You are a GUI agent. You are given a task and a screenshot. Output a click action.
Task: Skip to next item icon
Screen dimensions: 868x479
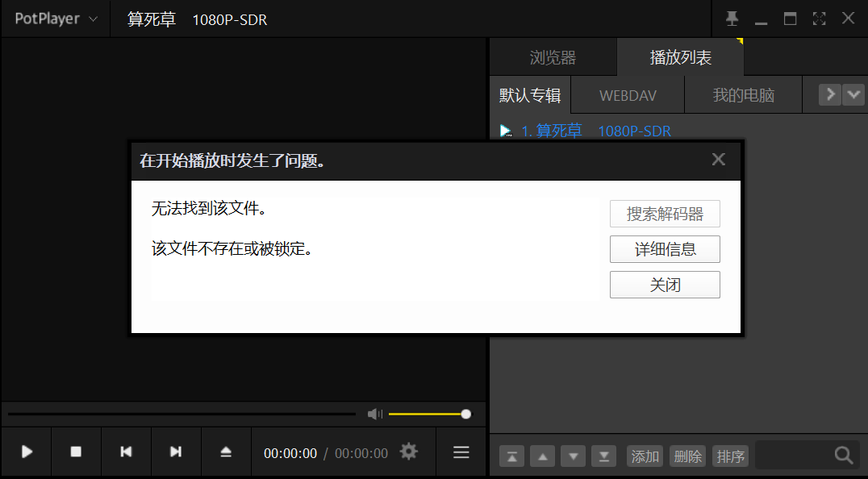[x=176, y=452]
